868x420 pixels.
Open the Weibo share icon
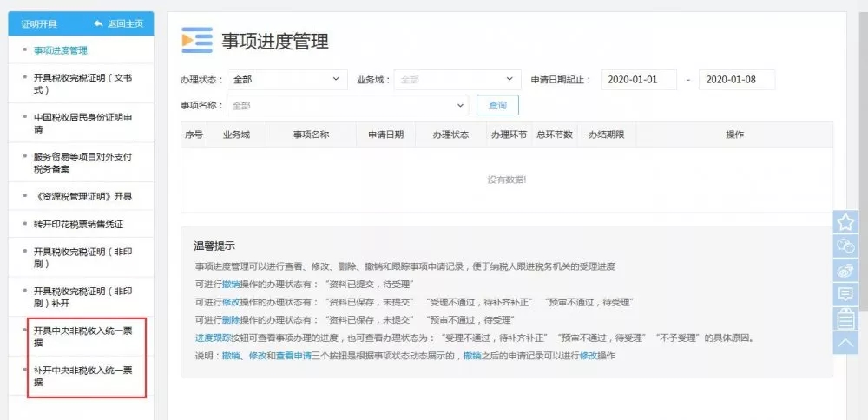[x=845, y=270]
